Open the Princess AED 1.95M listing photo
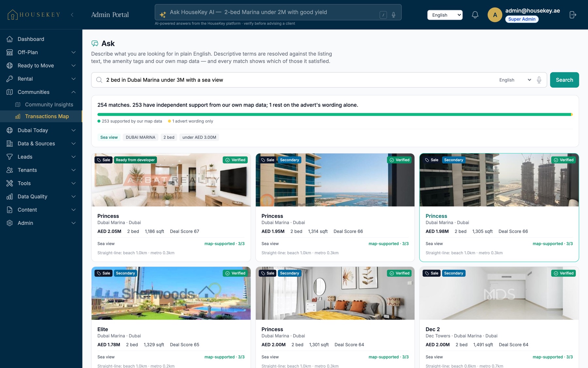Screen dimensions: 588x368 point(335,180)
